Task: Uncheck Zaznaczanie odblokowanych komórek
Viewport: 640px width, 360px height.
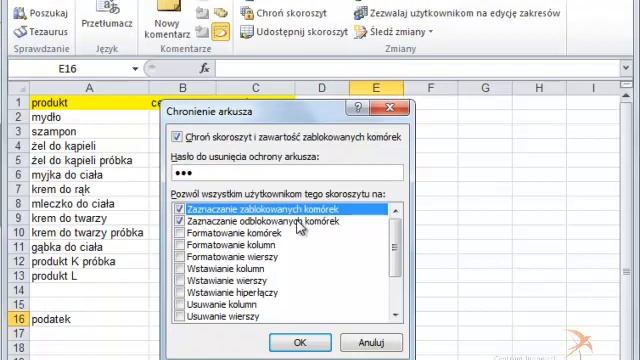Action: [x=179, y=221]
